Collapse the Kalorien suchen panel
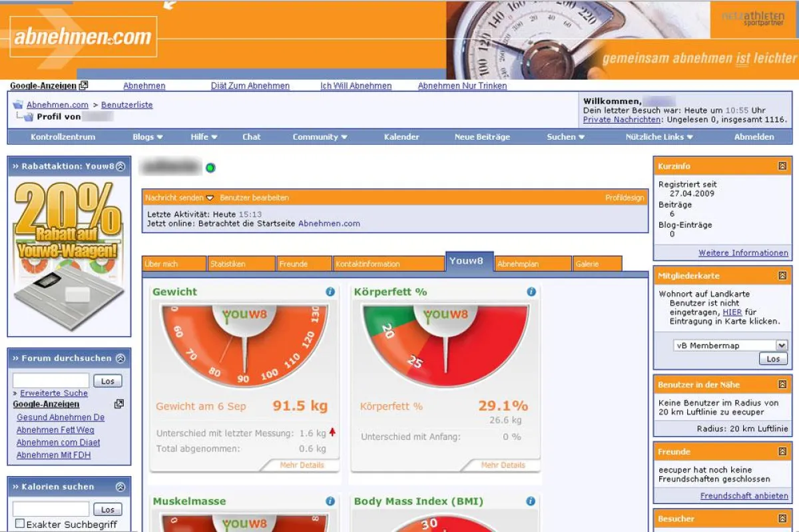Image resolution: width=799 pixels, height=532 pixels. (121, 487)
